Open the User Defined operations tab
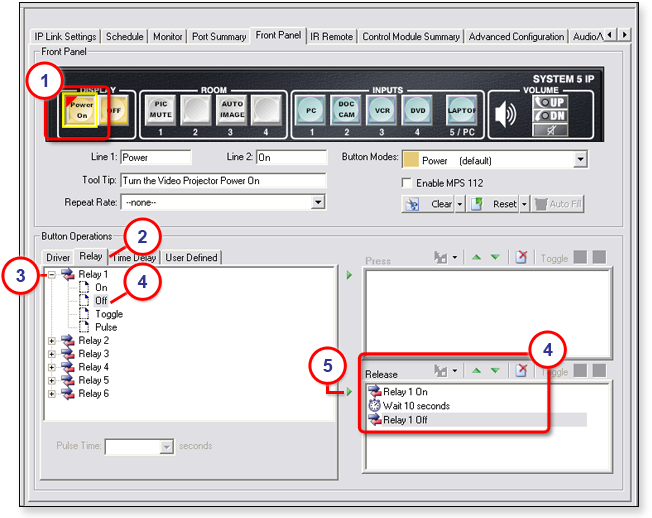 pyautogui.click(x=191, y=257)
